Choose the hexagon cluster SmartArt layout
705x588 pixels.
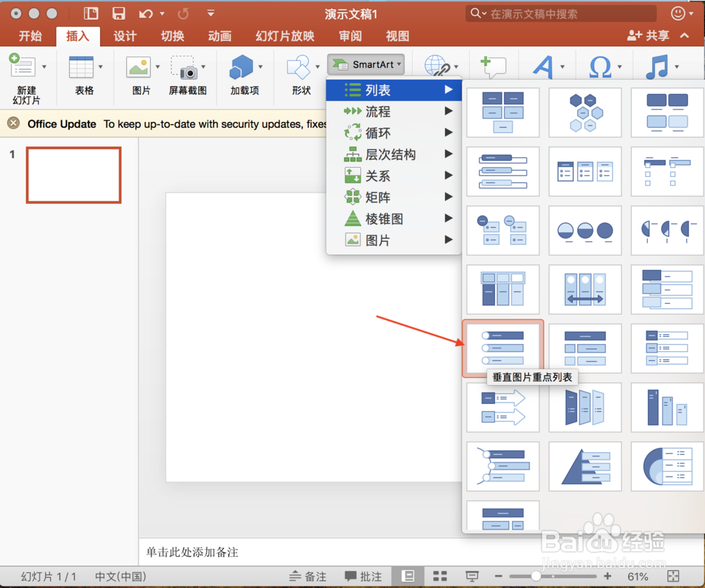[585, 112]
